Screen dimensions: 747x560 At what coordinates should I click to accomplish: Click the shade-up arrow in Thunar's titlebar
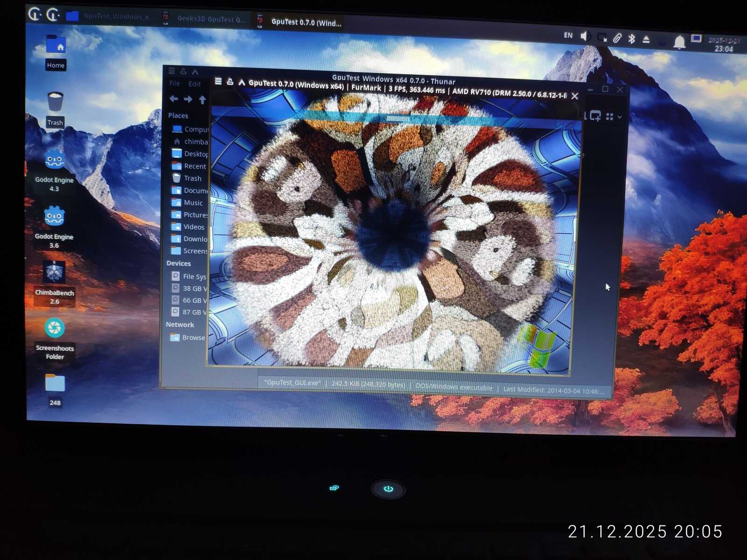(x=195, y=72)
